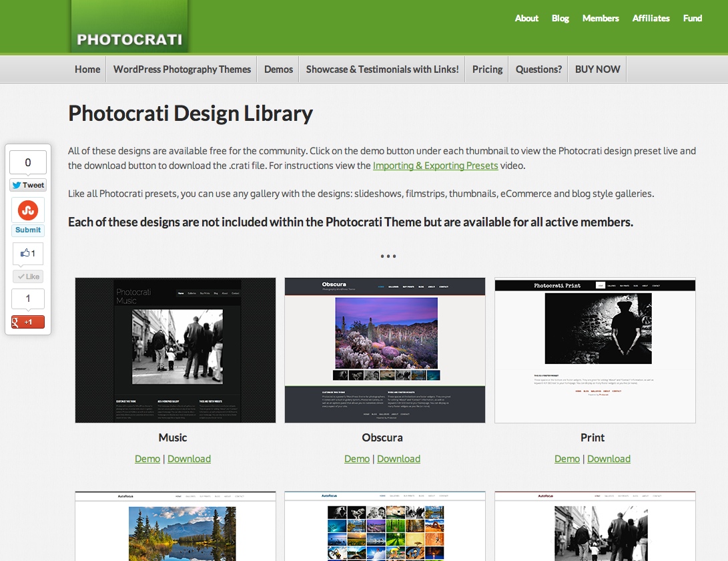Click the Print design title text

(x=593, y=437)
